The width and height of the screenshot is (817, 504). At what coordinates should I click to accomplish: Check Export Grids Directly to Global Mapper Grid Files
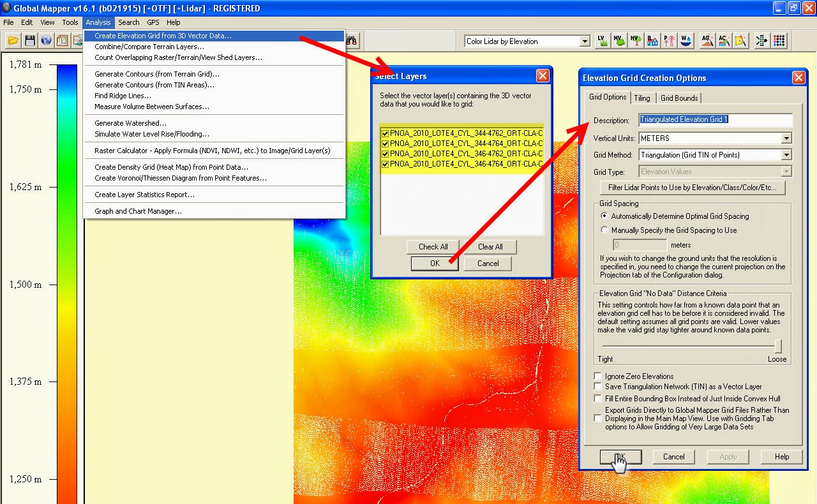[x=597, y=419]
